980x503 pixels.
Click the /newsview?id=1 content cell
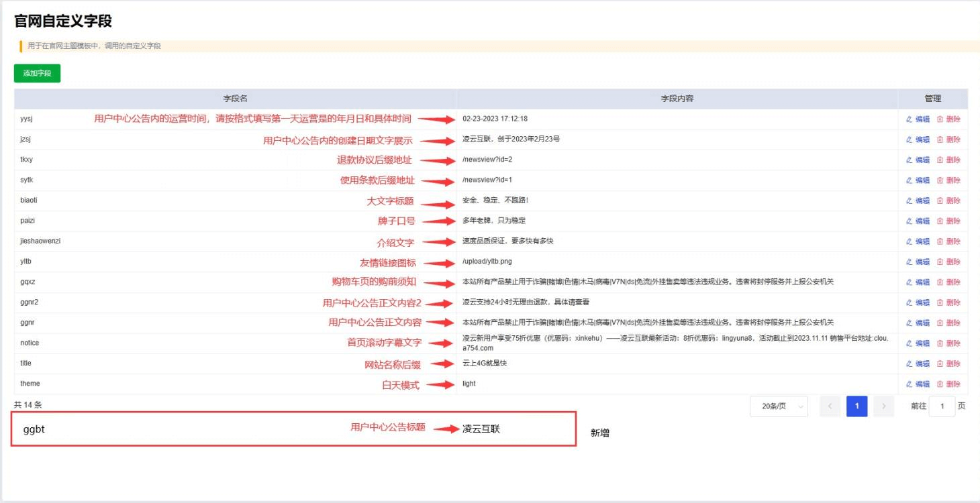[x=677, y=180]
